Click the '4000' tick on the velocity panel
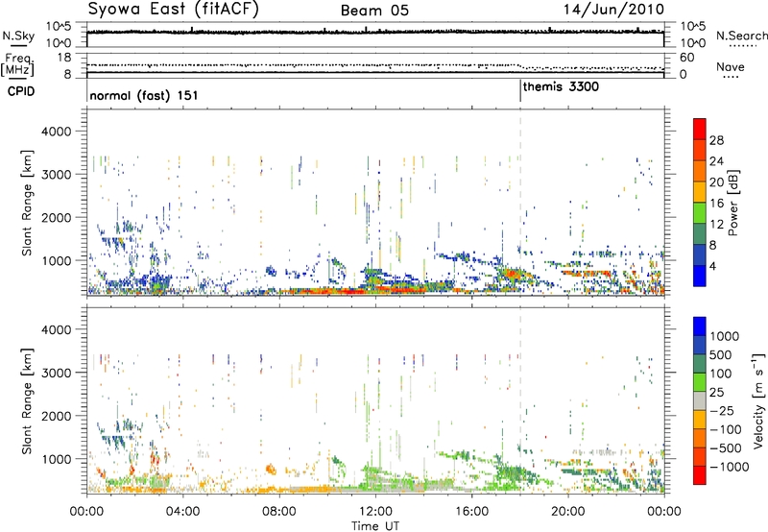The height and width of the screenshot is (532, 768). pos(56,329)
